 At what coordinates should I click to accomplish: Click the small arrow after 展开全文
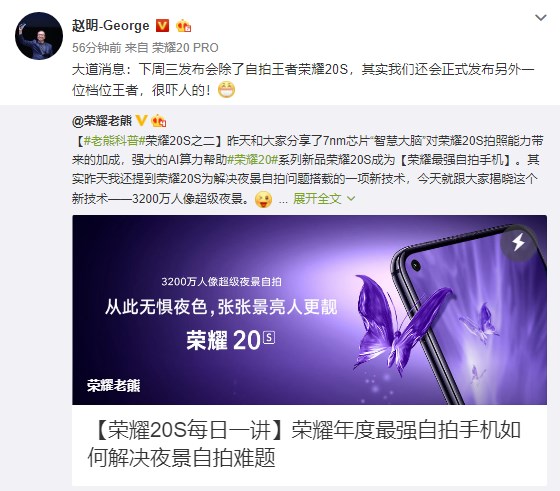(351, 199)
